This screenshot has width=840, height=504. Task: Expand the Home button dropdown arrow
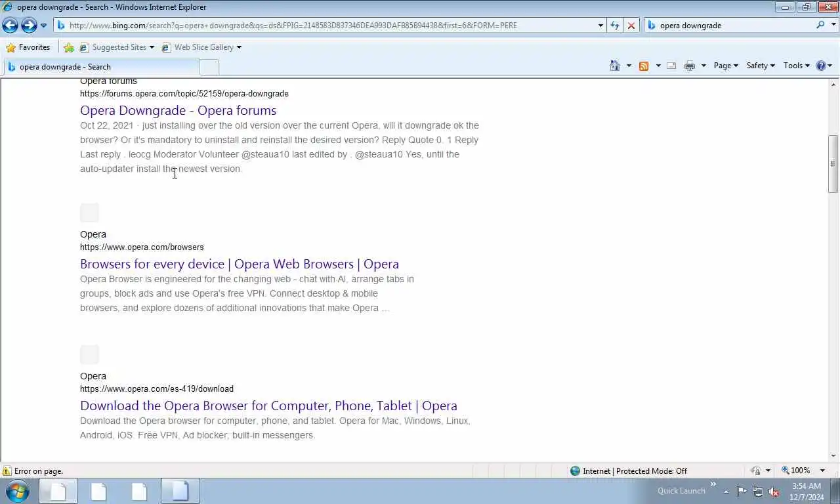pyautogui.click(x=629, y=66)
